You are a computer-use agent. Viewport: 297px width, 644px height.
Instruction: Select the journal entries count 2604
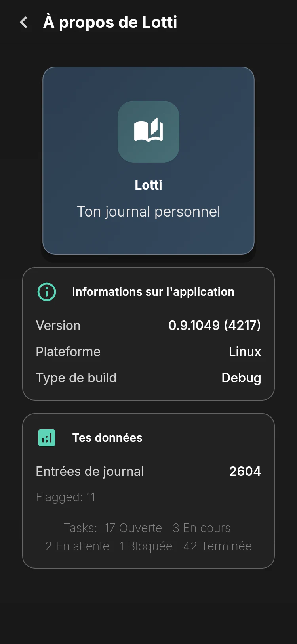pos(245,471)
